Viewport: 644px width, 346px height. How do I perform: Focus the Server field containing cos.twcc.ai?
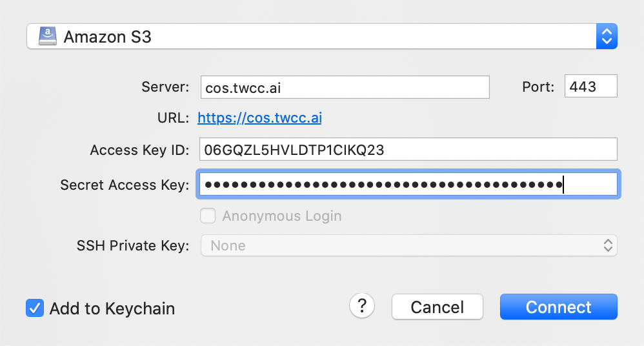[345, 87]
